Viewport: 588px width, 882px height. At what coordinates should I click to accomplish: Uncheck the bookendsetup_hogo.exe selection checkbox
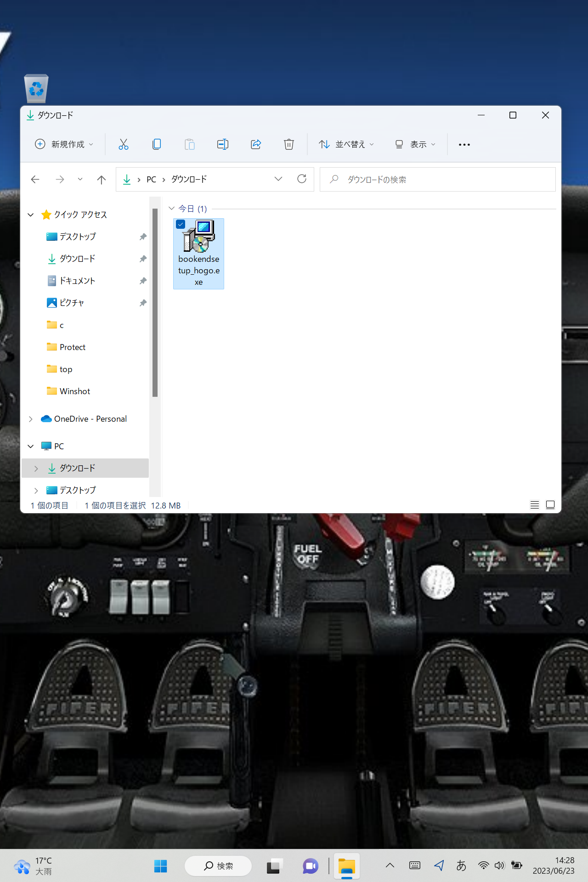[181, 224]
